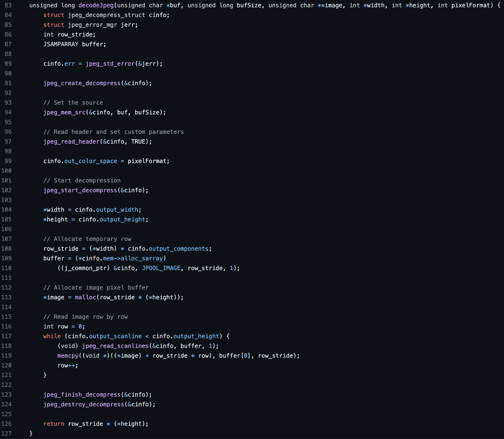Click the out_color_space field
Viewport: 504px width, 439px height.
pyautogui.click(x=91, y=161)
